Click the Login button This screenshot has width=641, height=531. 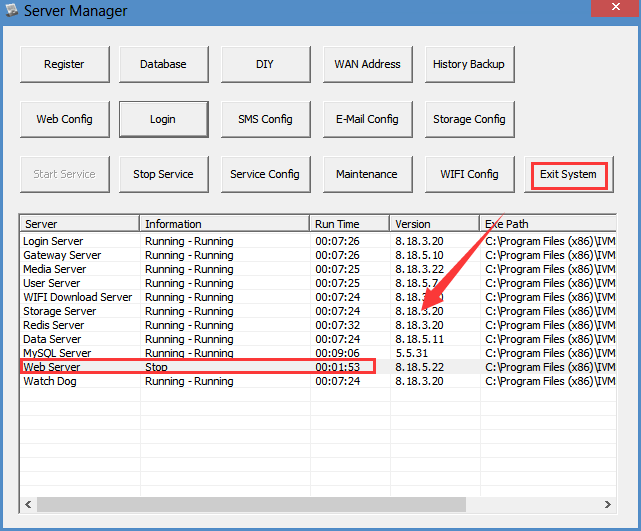(x=164, y=119)
